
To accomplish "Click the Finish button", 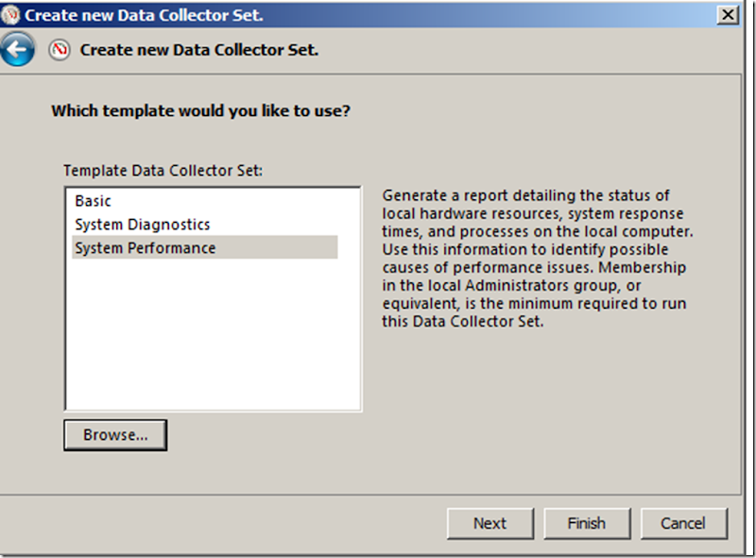I will tap(586, 523).
